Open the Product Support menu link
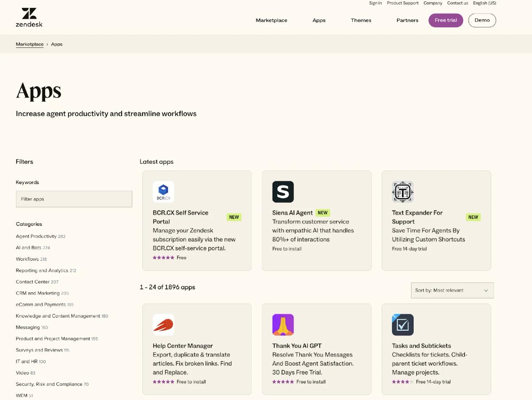Viewport: 532px width, 400px height. point(403,3)
